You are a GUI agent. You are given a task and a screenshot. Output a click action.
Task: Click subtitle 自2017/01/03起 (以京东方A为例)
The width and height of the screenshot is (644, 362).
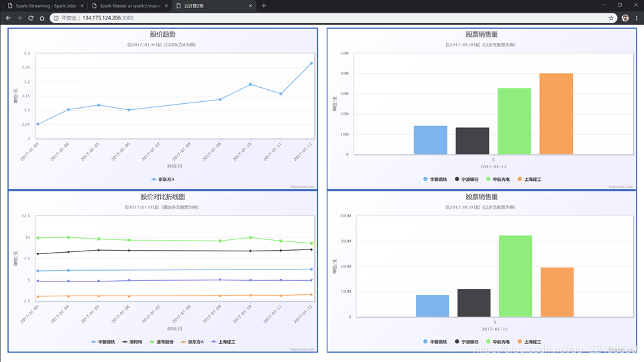tap(162, 45)
